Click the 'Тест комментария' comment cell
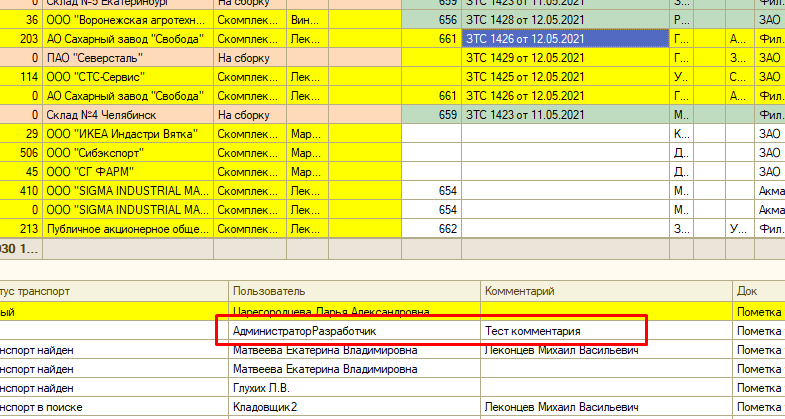Viewport: 785px width, 419px height. [606, 331]
